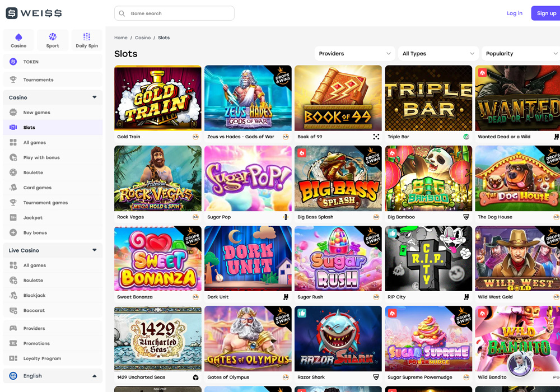Open the Providers filter dropdown

point(354,54)
